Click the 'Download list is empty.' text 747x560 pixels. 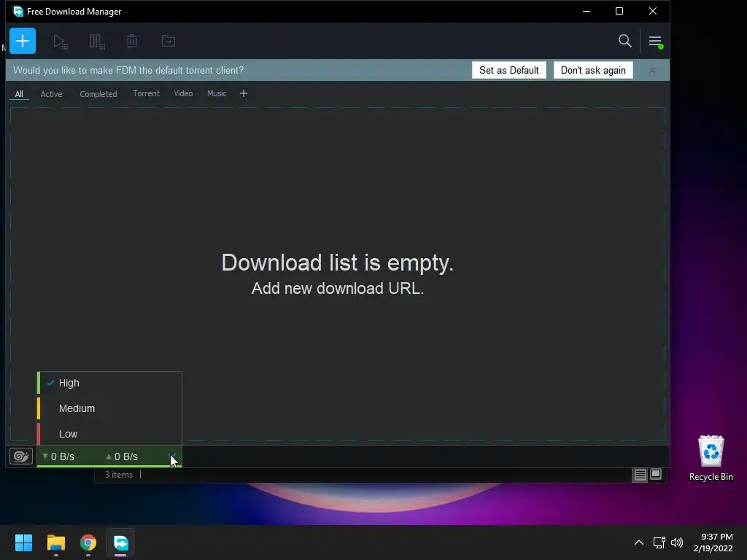point(337,262)
